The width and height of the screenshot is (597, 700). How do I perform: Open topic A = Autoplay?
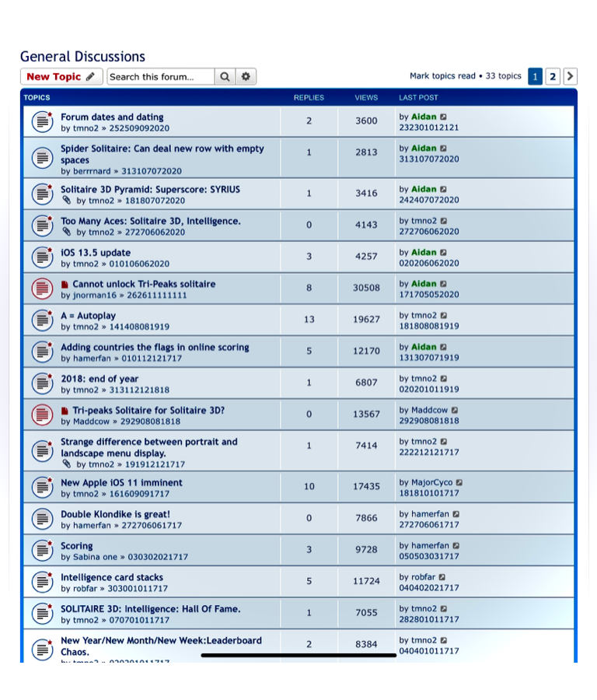coord(89,316)
